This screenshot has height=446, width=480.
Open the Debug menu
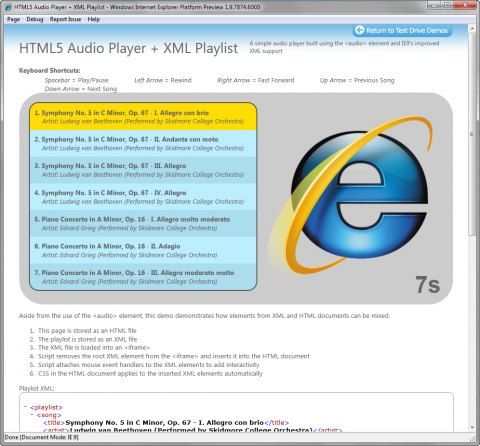pos(35,19)
